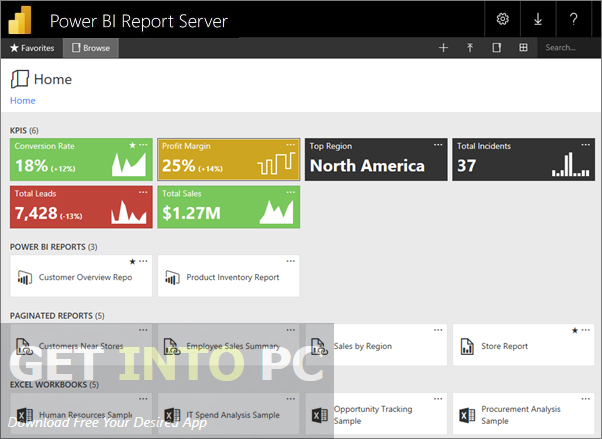
Task: Open ellipsis menu on Opportunity Tracking Sample
Action: 438,399
